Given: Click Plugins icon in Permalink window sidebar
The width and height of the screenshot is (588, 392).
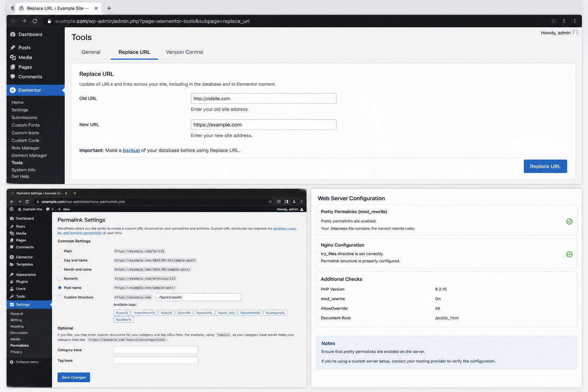Looking at the screenshot, I should pos(12,282).
